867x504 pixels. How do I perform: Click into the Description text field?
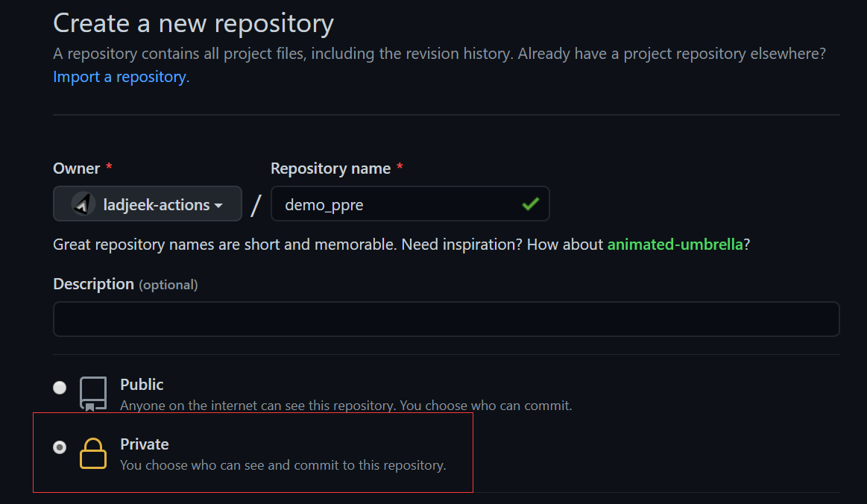[x=446, y=319]
